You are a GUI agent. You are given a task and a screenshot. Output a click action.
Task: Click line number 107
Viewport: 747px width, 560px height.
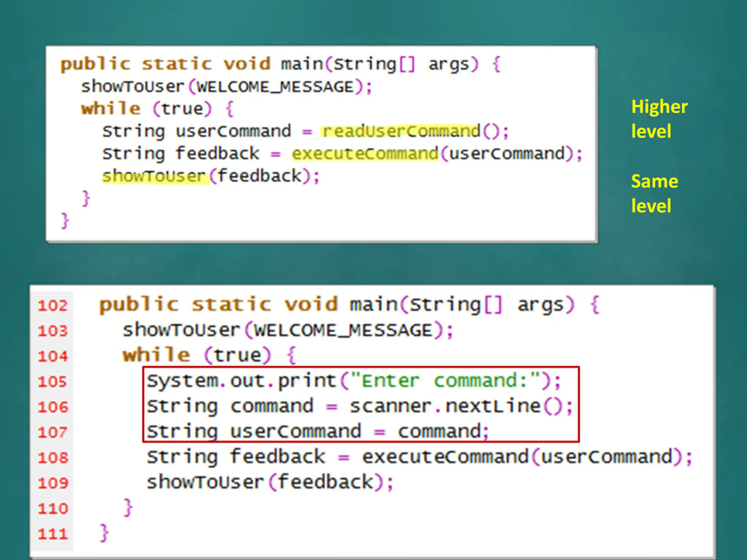pyautogui.click(x=53, y=433)
